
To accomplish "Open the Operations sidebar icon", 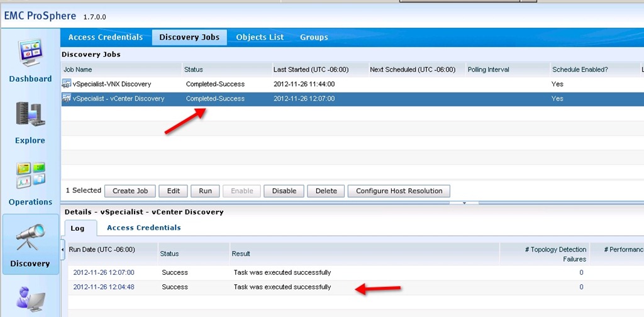I will tap(30, 177).
